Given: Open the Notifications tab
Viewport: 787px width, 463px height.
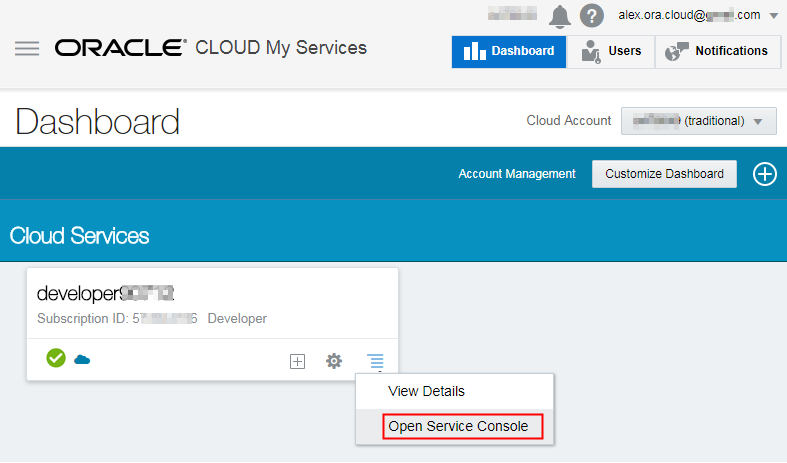Looking at the screenshot, I should pyautogui.click(x=717, y=51).
